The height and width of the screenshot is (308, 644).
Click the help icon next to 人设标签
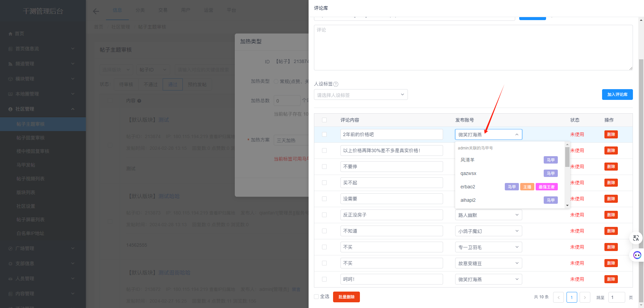pos(336,84)
